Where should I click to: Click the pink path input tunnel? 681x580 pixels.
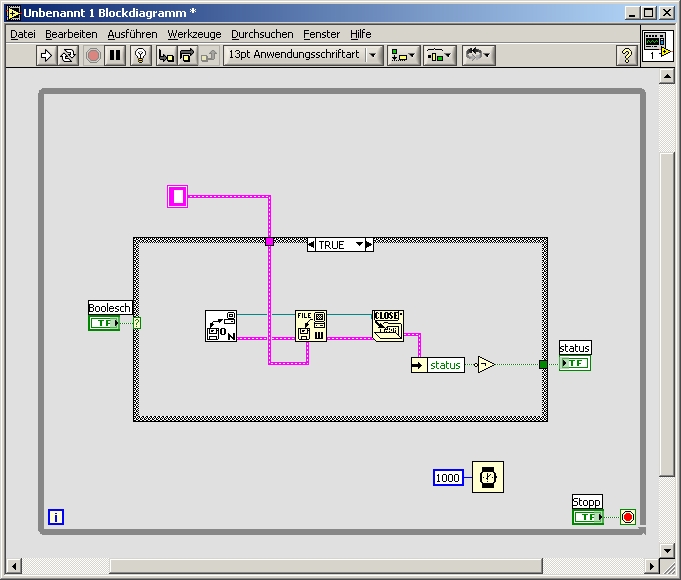point(269,242)
